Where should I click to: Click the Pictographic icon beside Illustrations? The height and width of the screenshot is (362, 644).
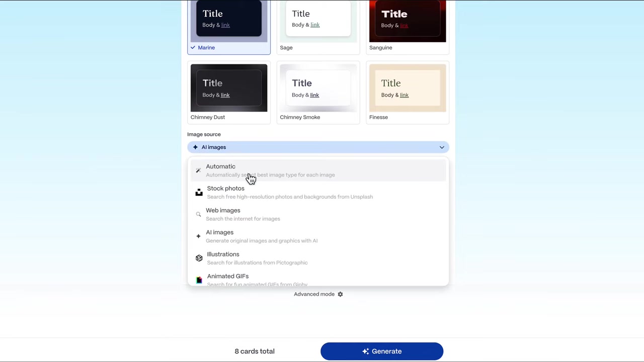199,258
